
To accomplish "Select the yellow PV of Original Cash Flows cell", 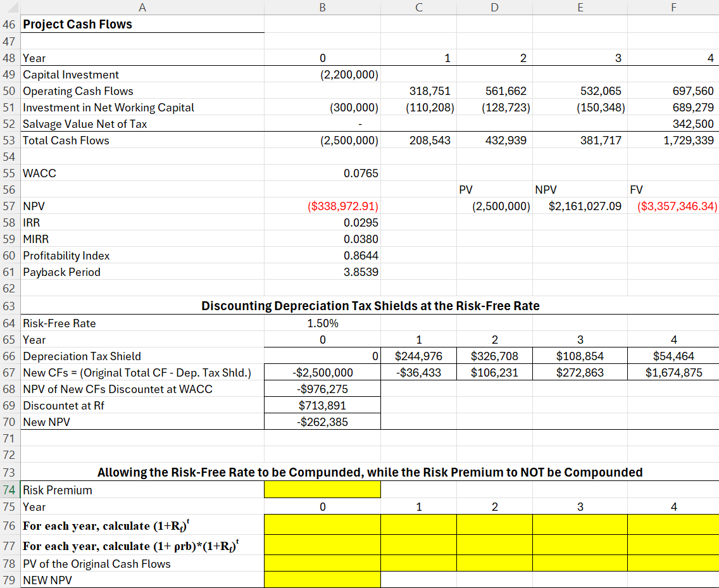I will click(x=322, y=563).
